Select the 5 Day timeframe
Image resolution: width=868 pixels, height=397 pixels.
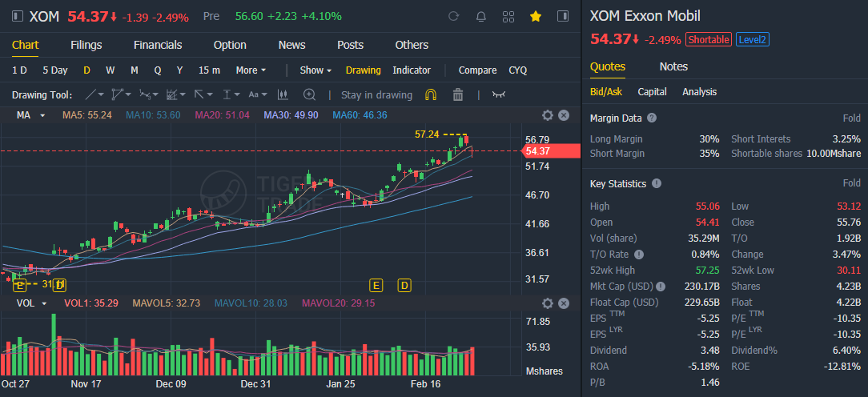point(54,70)
